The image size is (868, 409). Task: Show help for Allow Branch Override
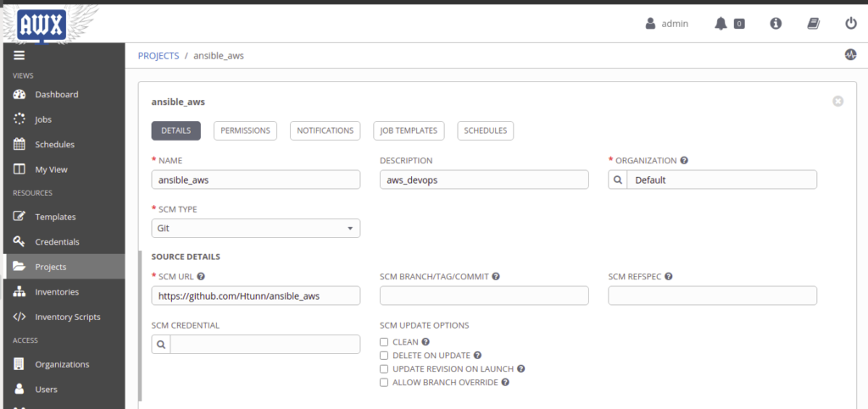coord(505,382)
